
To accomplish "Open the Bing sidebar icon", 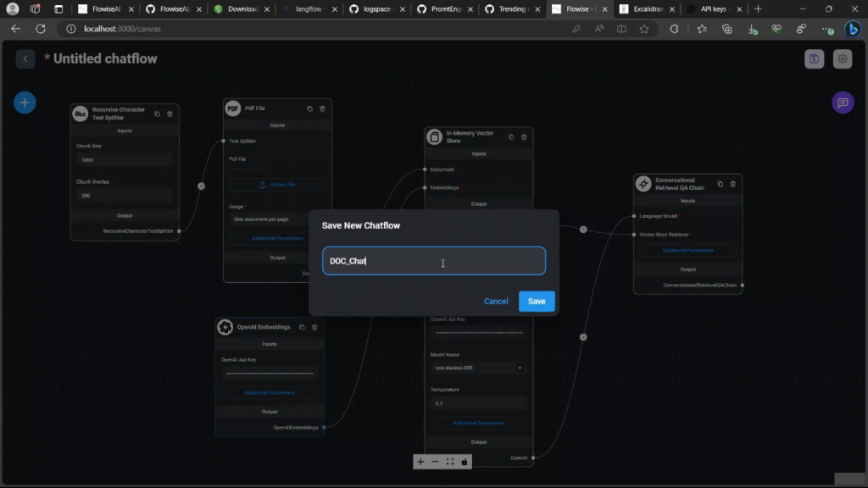I will pyautogui.click(x=853, y=29).
